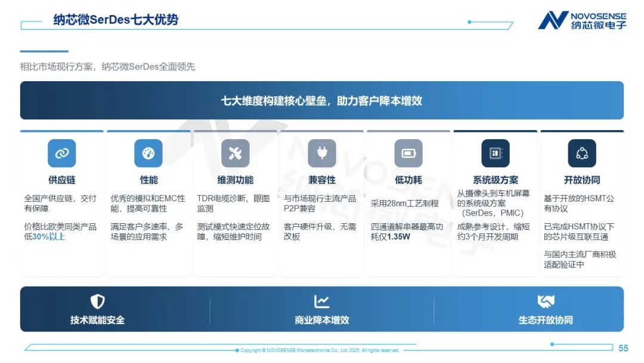The height and width of the screenshot is (363, 644).
Task: Click the text 优秀的模拟和EMC性能，提高可靠性
Action: point(148,204)
